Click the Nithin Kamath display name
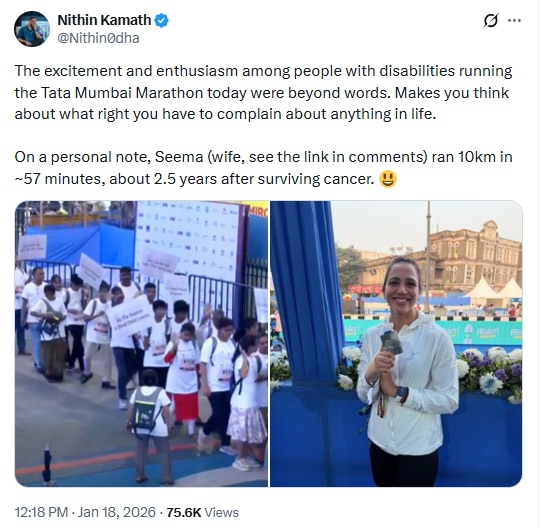The width and height of the screenshot is (548, 528). point(104,20)
